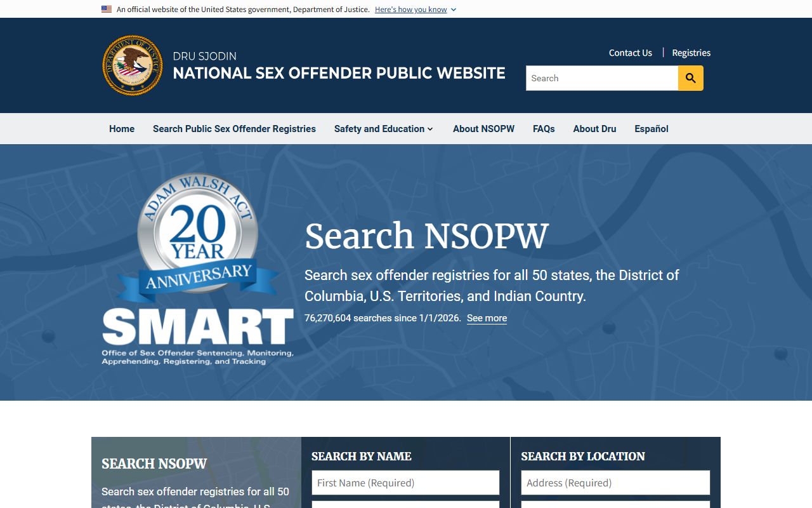Open the Safety and Education dropdown menu

[384, 129]
